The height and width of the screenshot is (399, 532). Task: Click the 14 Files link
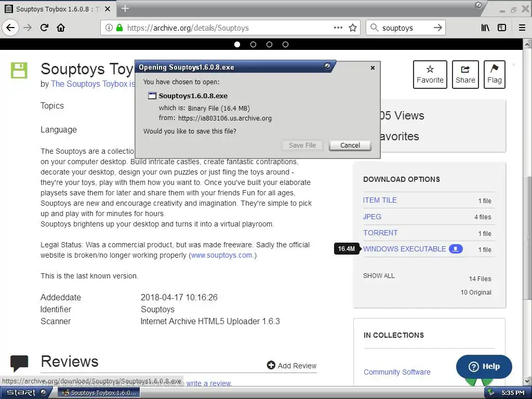coord(480,279)
